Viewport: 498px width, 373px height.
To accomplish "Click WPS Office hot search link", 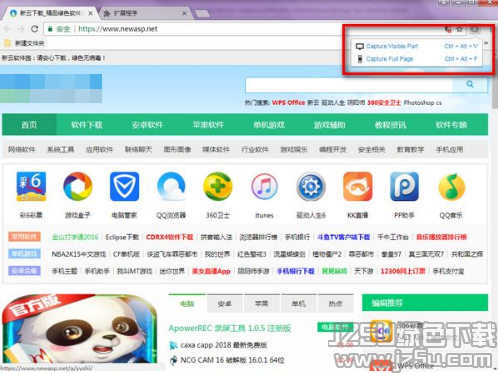I will (288, 103).
